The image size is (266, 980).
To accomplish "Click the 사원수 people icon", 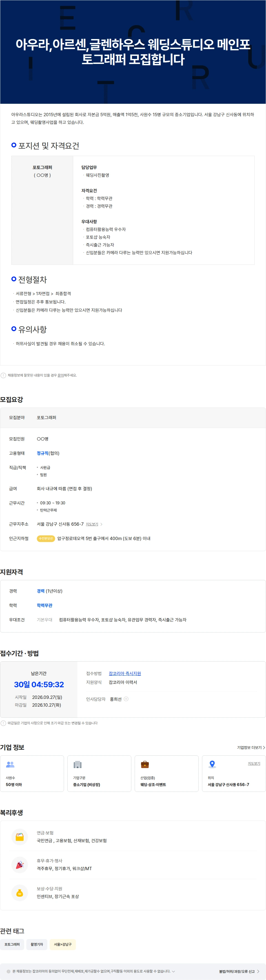I will pyautogui.click(x=10, y=764).
